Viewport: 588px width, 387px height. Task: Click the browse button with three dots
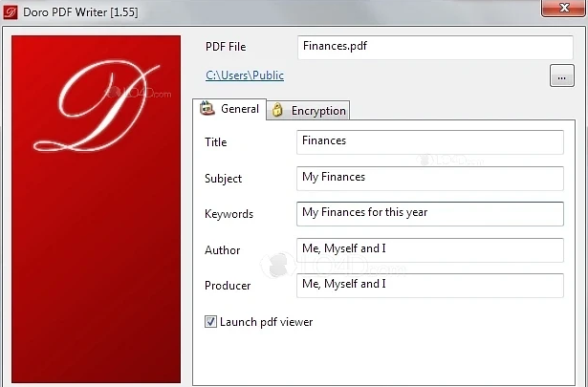click(562, 75)
